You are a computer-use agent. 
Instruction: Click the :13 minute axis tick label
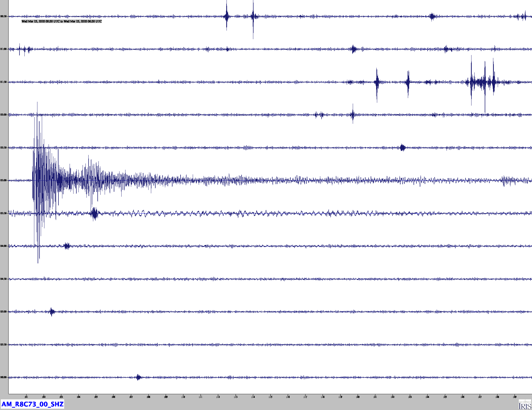coord(236,397)
